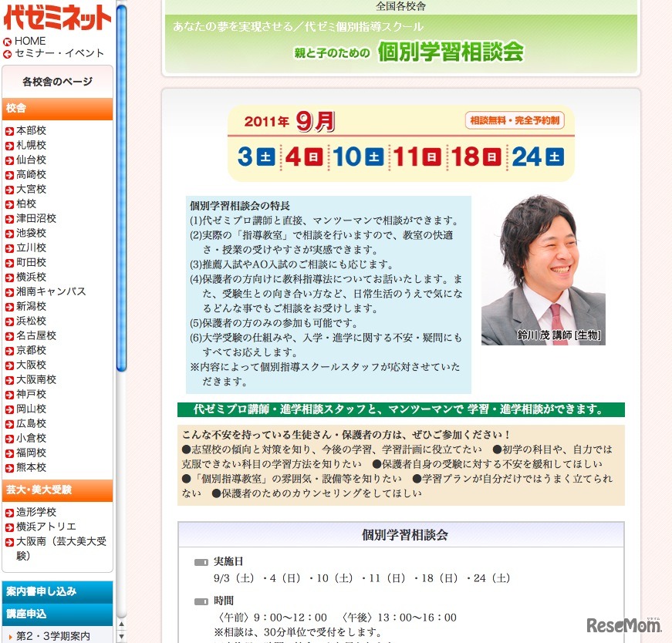Click arrow icon beside 高崎校
Image resolution: width=672 pixels, height=643 pixels.
9,175
